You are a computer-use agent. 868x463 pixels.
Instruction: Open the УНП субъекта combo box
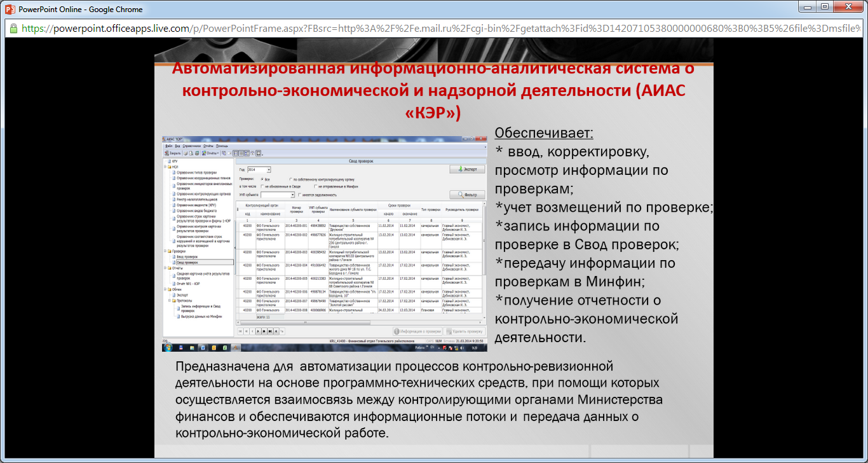[278, 195]
